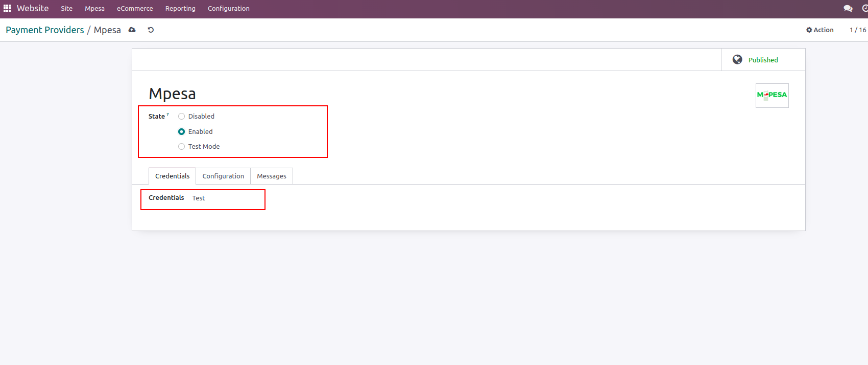
Task: Expand the Reporting menu
Action: [180, 9]
